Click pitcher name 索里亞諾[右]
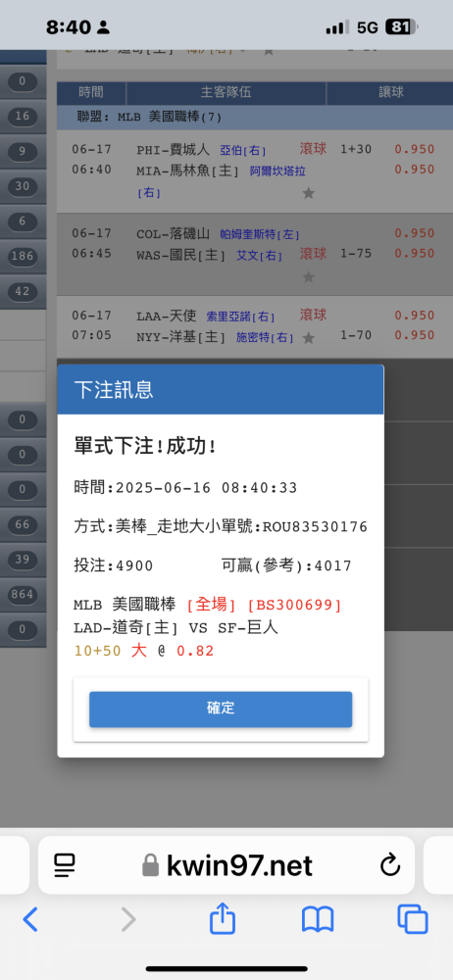Viewport: 453px width, 980px height. [x=240, y=317]
